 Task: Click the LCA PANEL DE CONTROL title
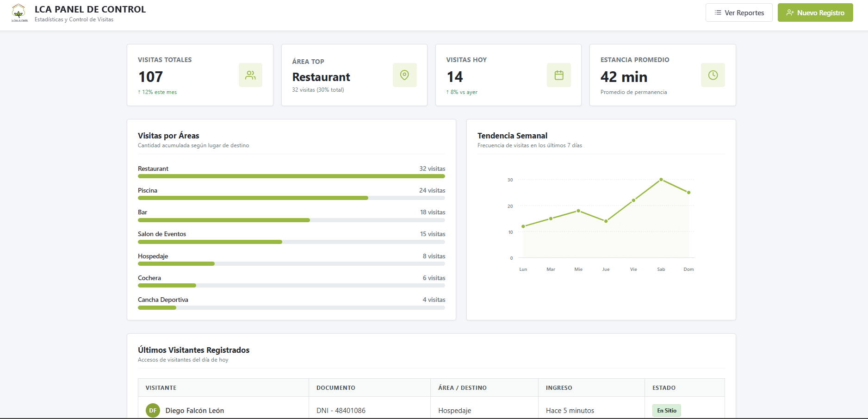point(90,9)
